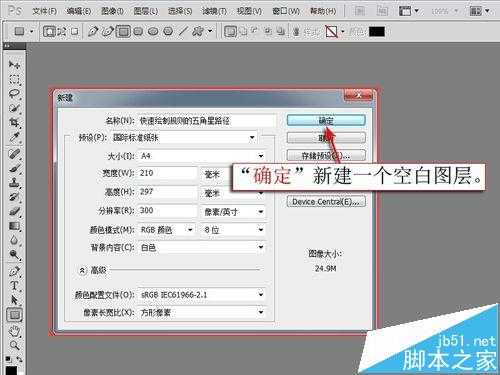Select the History Brush tool
The height and width of the screenshot is (375, 500).
click(14, 197)
